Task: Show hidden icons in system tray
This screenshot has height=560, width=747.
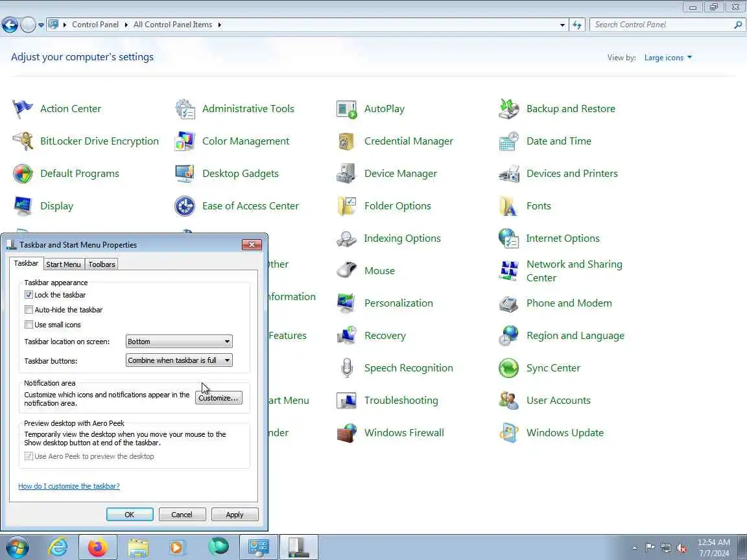Action: point(634,548)
